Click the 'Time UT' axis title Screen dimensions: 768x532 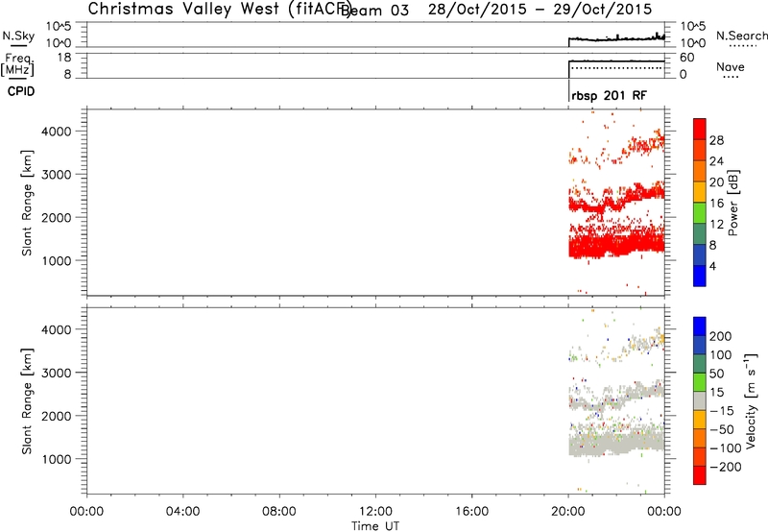coord(375,526)
